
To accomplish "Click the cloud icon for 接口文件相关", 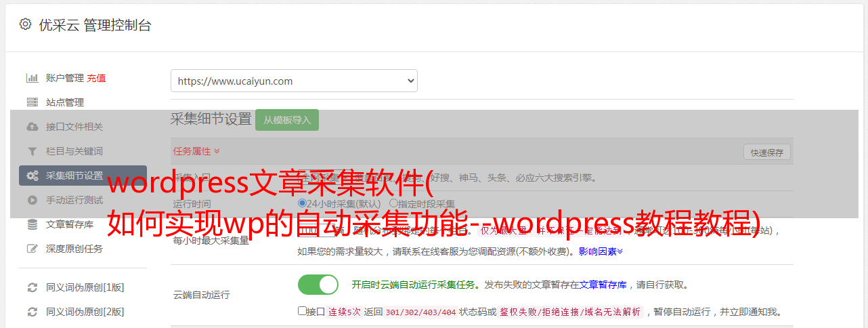I will click(32, 127).
